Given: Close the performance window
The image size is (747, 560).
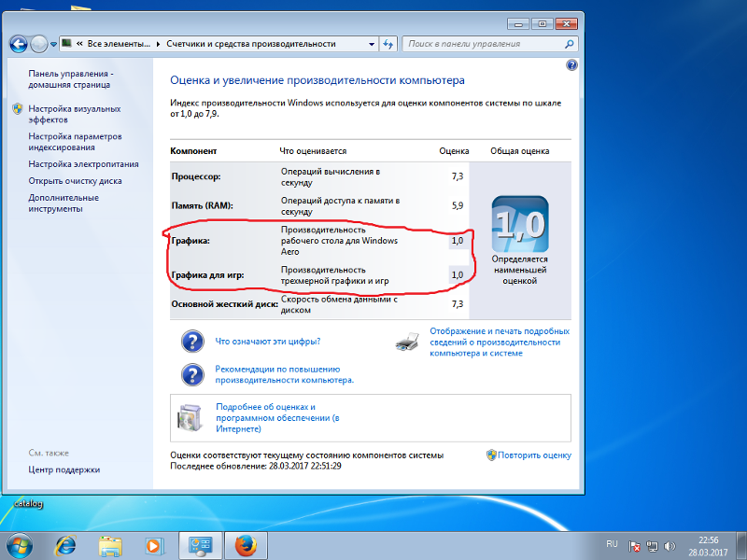Looking at the screenshot, I should tap(566, 24).
